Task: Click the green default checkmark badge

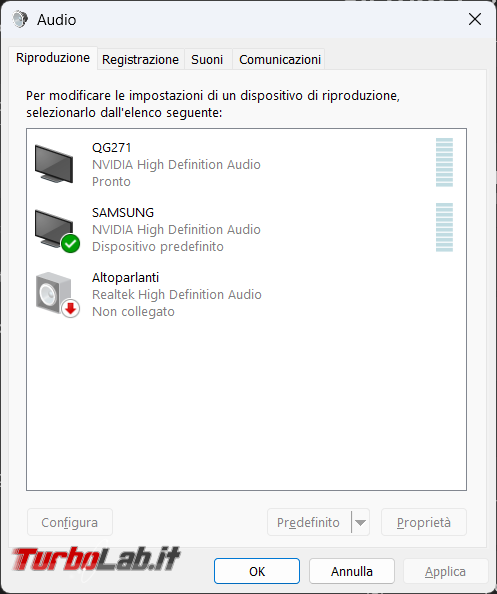Action: point(70,244)
